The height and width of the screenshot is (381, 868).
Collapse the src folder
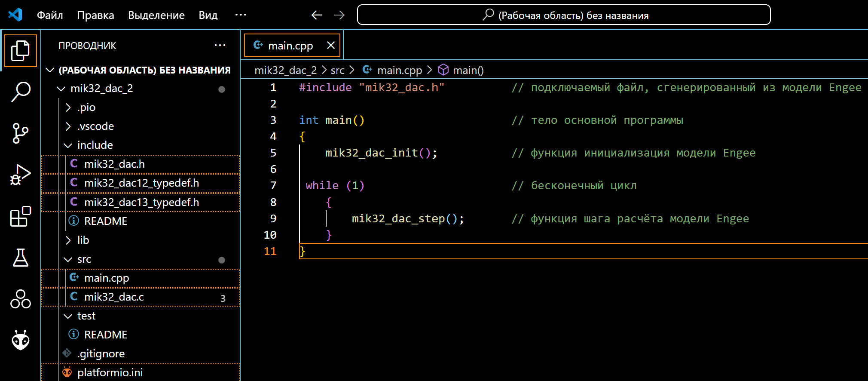84,259
